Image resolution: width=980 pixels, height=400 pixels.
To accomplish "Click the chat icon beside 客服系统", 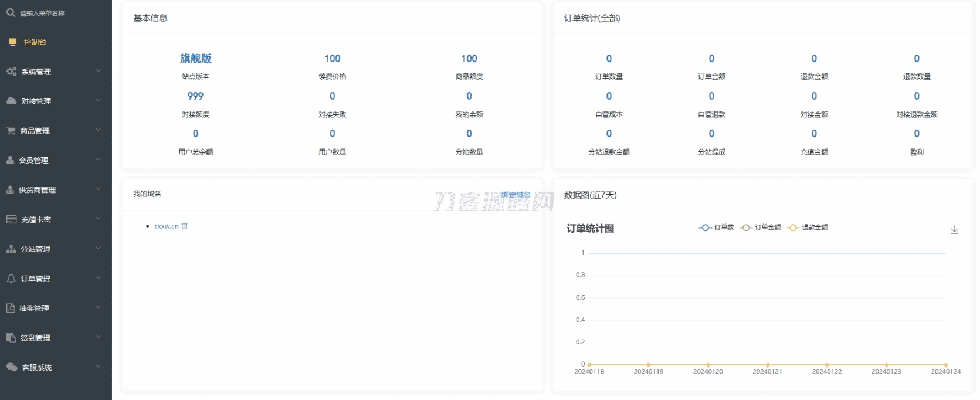I will tap(12, 367).
